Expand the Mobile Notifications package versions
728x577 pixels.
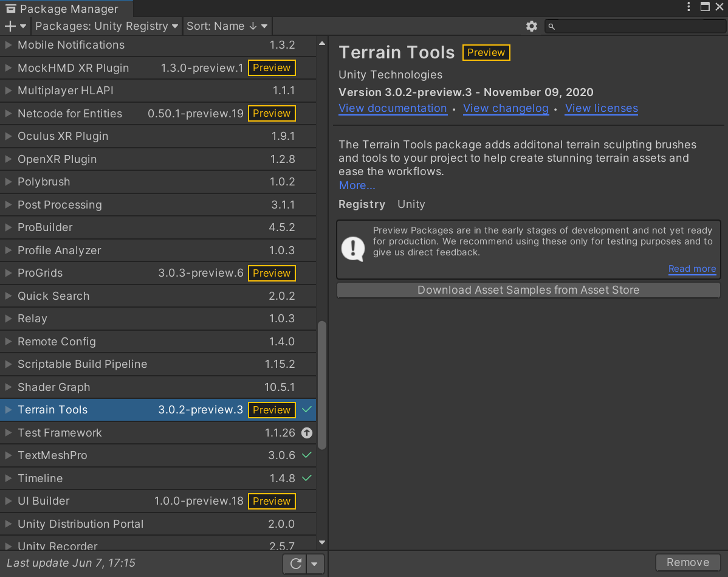pyautogui.click(x=8, y=44)
